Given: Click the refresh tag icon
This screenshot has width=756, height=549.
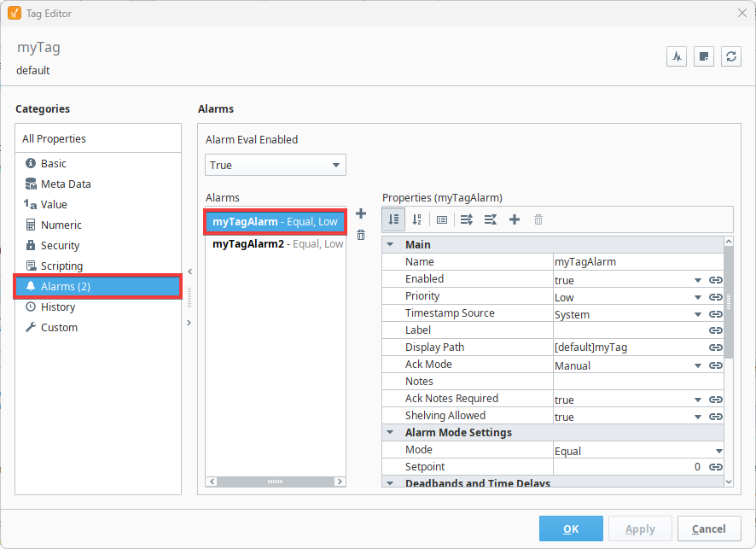Looking at the screenshot, I should [x=731, y=56].
